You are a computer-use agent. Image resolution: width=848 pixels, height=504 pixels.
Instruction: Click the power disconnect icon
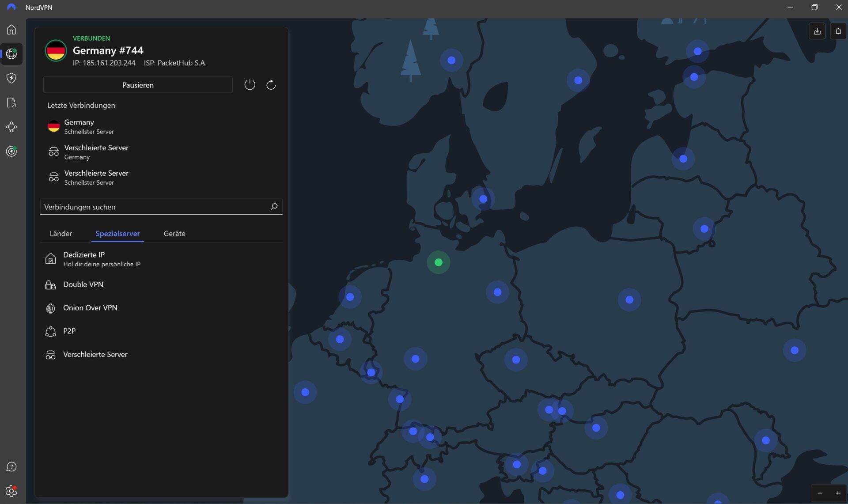point(250,84)
